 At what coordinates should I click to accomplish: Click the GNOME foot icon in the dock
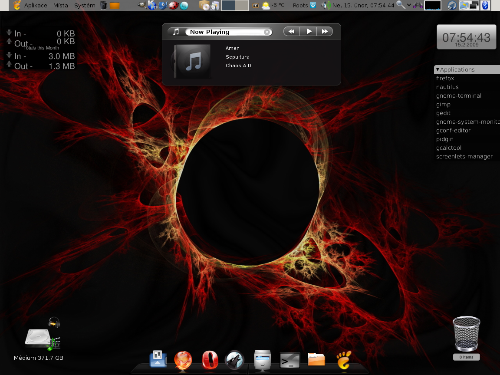coord(344,360)
